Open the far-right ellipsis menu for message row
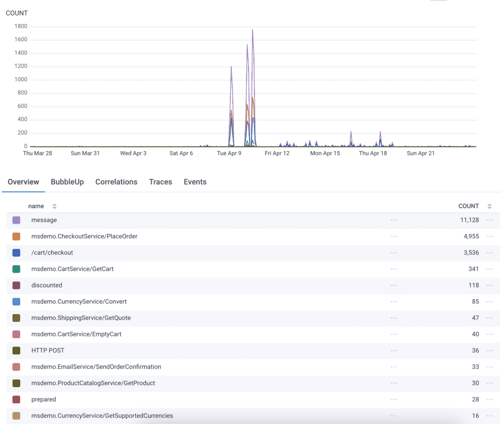Viewport: 504px width, 424px height. coord(489,220)
